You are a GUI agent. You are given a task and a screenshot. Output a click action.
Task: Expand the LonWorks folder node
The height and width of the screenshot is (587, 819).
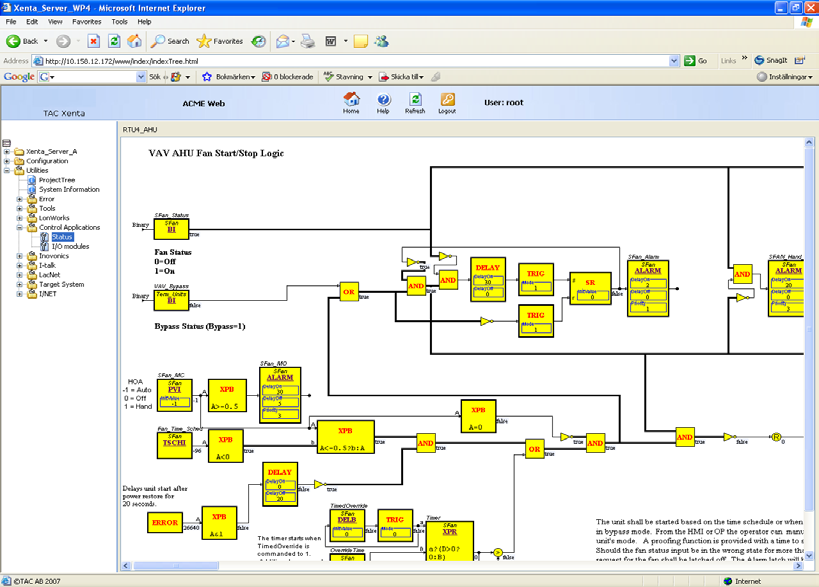[19, 218]
